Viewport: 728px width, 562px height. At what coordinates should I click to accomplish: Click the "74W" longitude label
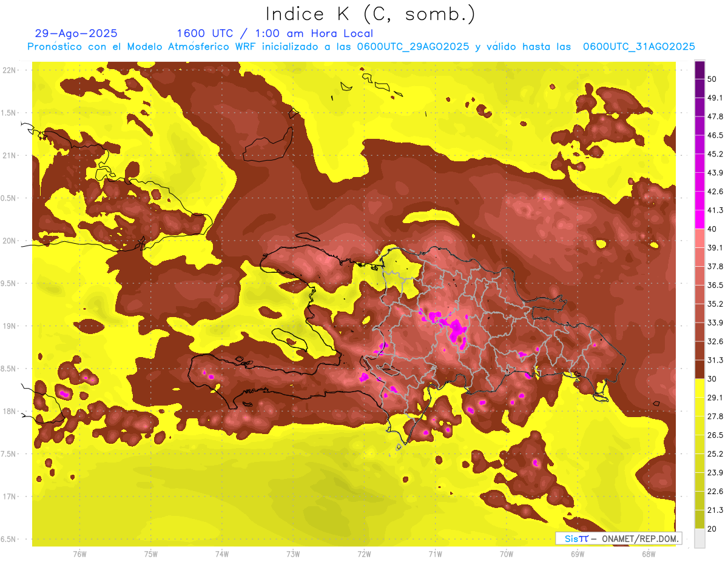tap(221, 554)
